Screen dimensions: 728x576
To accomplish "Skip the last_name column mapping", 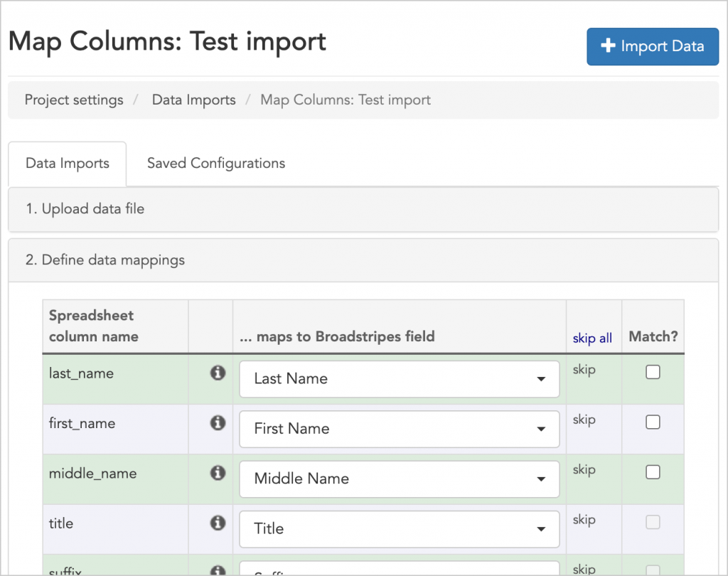I will click(x=584, y=370).
